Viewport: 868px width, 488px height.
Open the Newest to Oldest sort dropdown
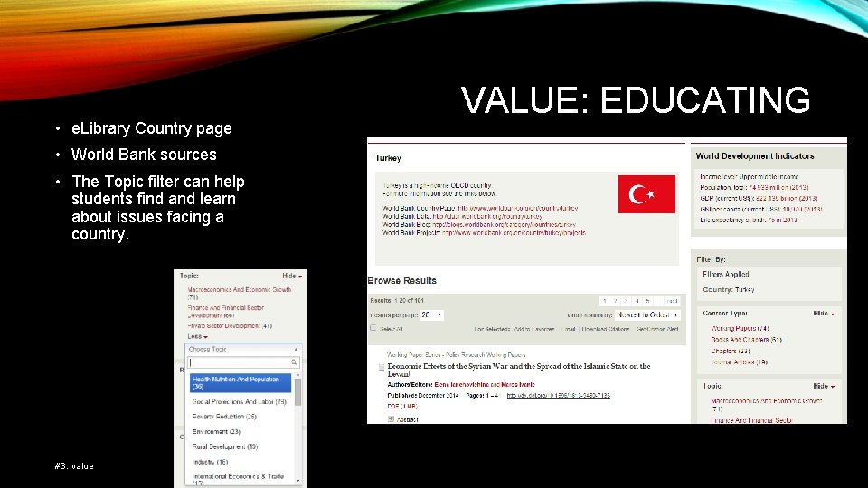647,314
